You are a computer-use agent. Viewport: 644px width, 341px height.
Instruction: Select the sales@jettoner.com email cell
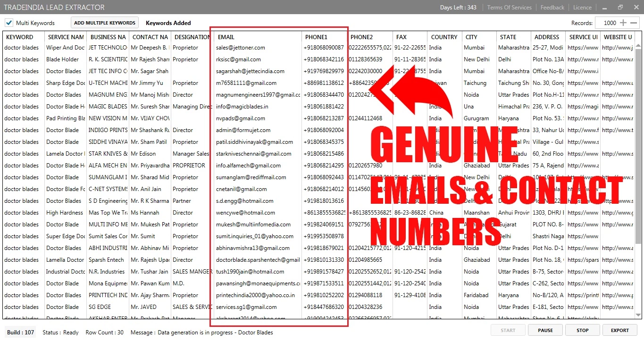[241, 48]
